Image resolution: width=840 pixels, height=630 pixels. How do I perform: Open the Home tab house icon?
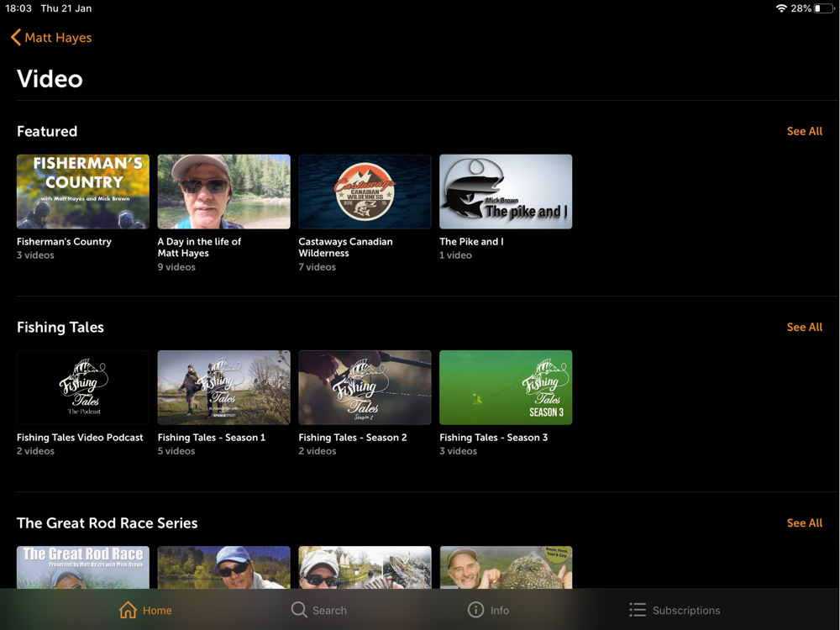[128, 610]
